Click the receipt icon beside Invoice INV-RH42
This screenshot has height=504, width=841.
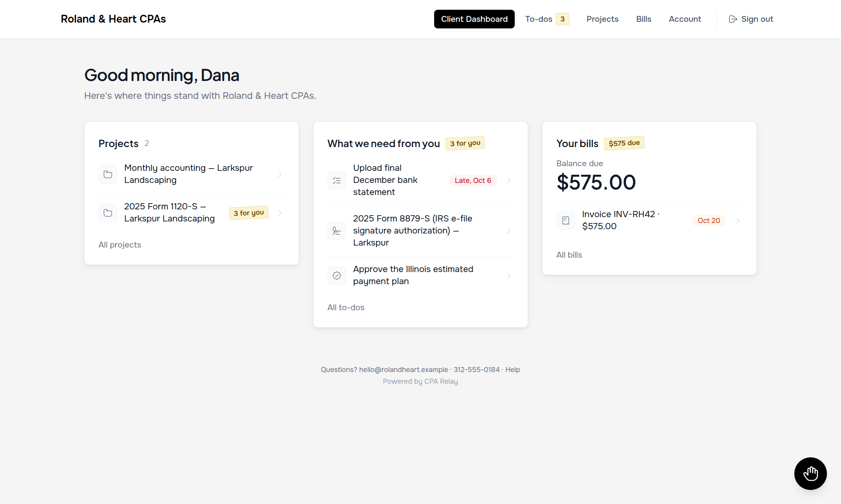point(566,221)
